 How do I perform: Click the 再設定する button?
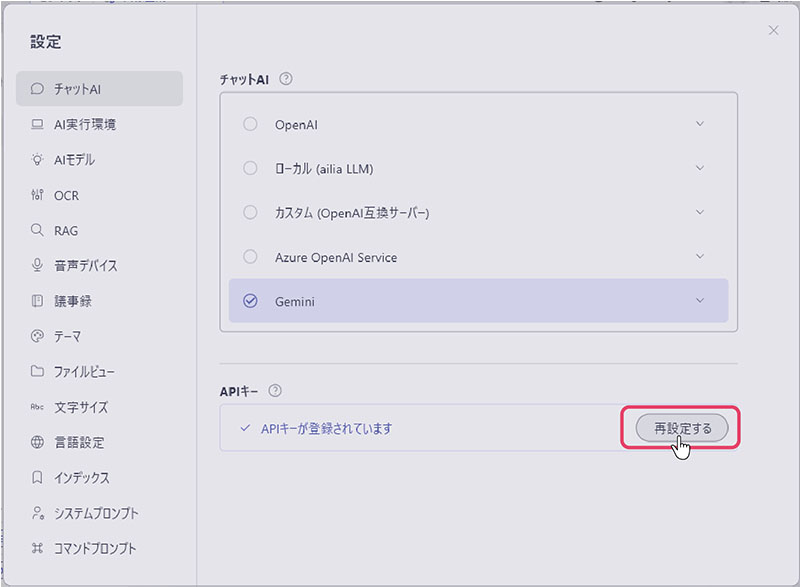[x=683, y=428]
